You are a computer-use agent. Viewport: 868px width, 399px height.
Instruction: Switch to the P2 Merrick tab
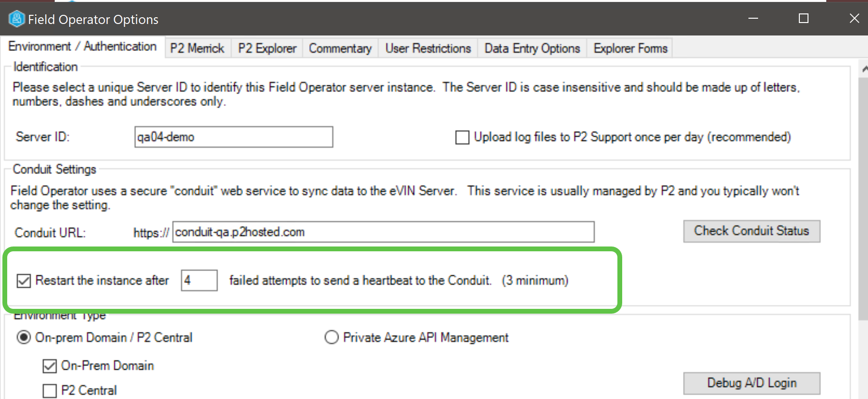pyautogui.click(x=197, y=48)
